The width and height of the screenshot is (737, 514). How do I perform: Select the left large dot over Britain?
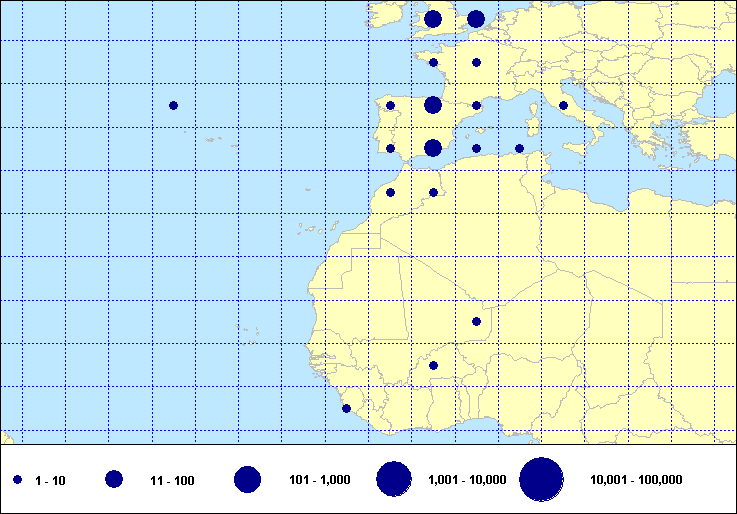pyautogui.click(x=433, y=19)
